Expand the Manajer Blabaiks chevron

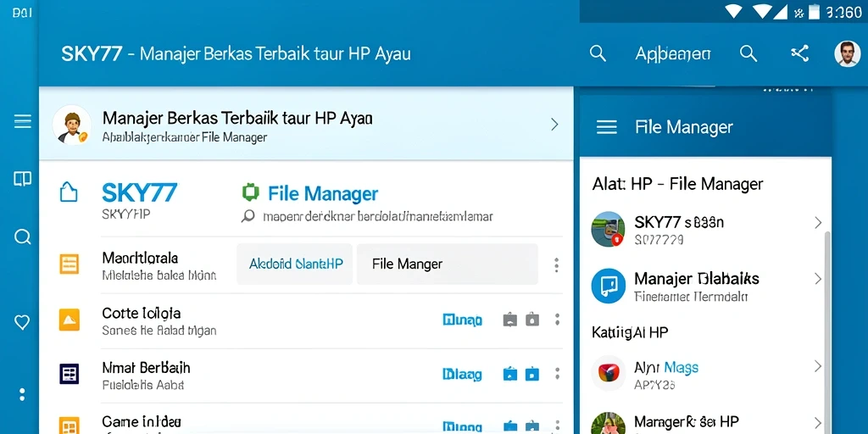click(x=818, y=278)
